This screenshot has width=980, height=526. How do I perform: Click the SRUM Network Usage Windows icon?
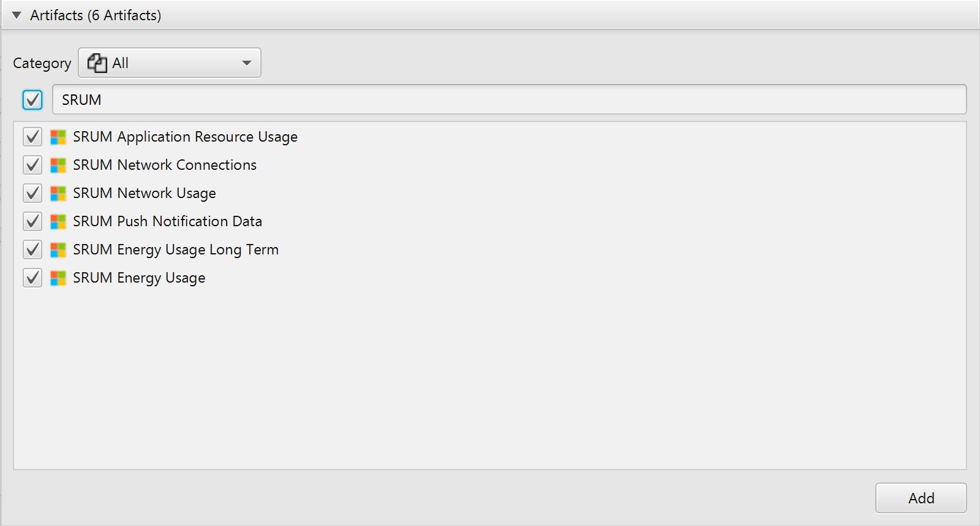point(58,193)
